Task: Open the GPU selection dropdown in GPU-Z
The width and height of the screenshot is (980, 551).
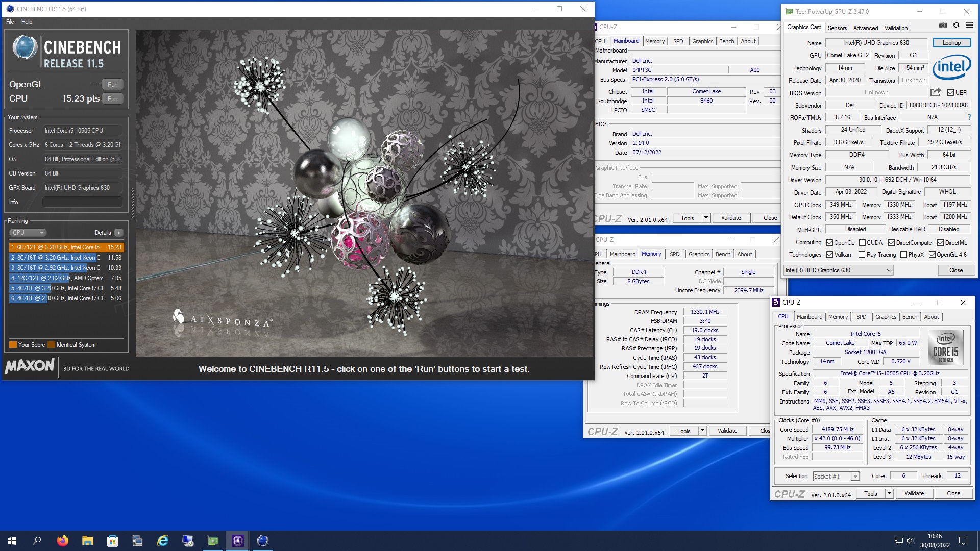Action: pos(839,270)
